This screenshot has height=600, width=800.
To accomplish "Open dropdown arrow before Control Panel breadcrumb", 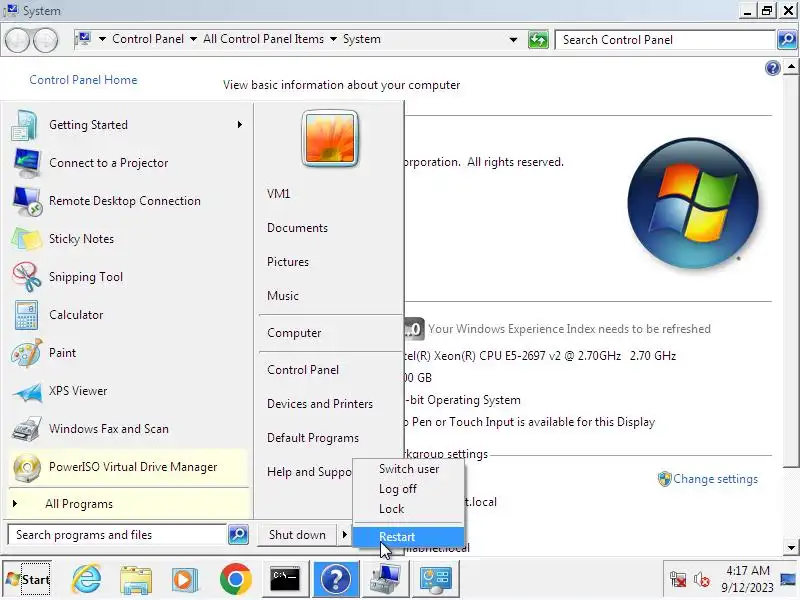I will coord(102,39).
